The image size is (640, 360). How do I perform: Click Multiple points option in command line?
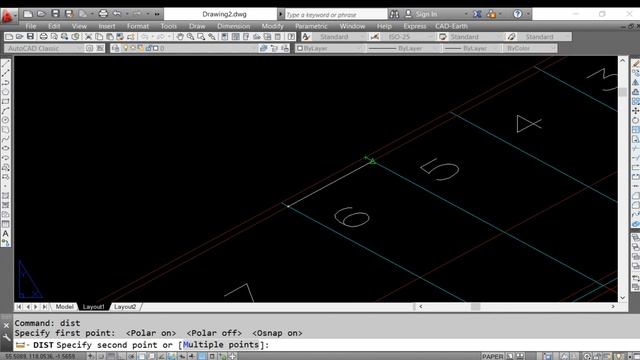point(221,345)
